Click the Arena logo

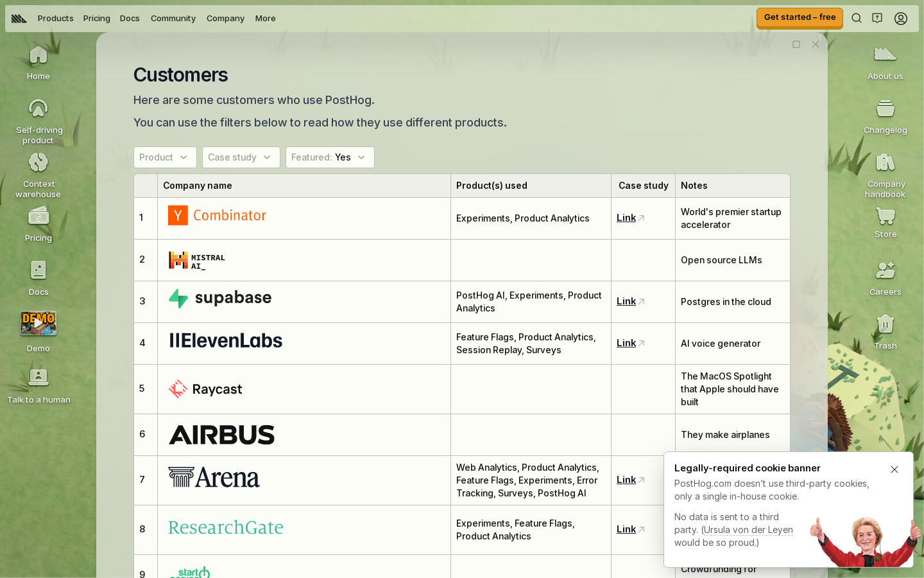(x=214, y=477)
